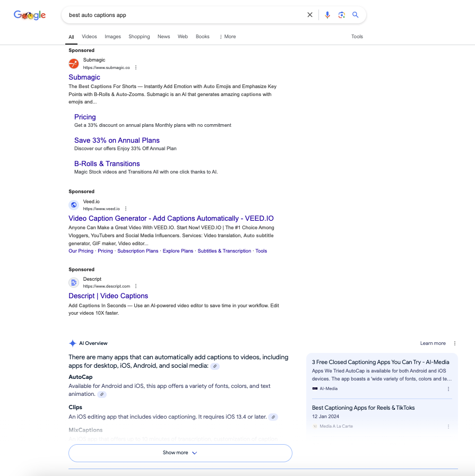Switch to the News tab
This screenshot has width=475, height=476.
163,37
